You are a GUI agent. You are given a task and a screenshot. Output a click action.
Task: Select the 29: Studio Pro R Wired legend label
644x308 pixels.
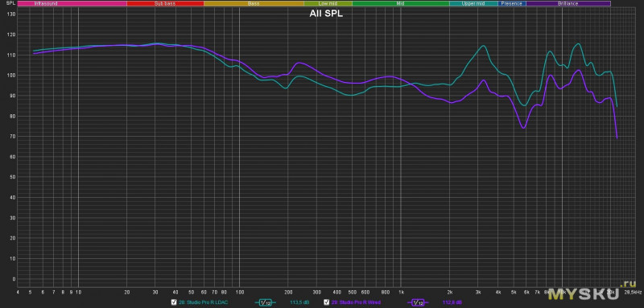coord(356,302)
